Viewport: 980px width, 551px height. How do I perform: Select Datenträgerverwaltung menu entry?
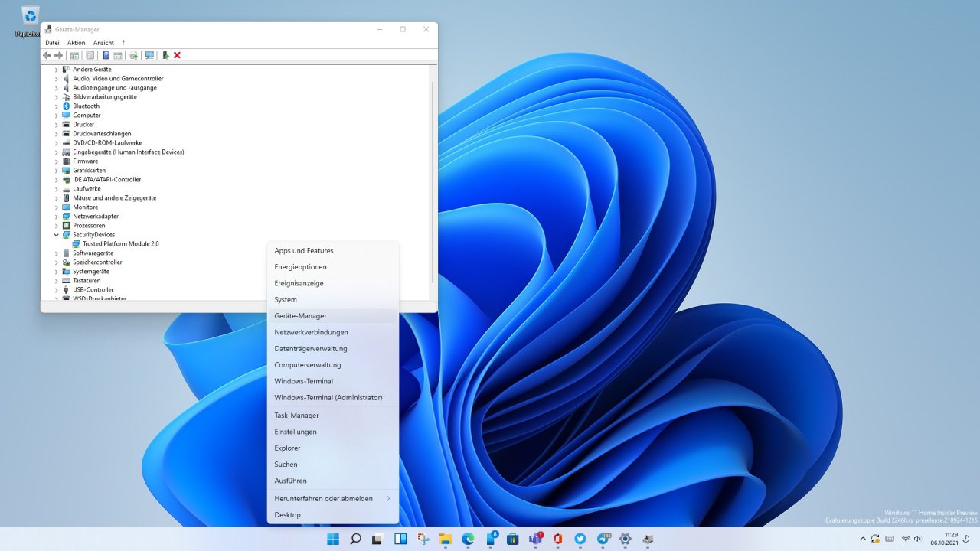pyautogui.click(x=333, y=349)
